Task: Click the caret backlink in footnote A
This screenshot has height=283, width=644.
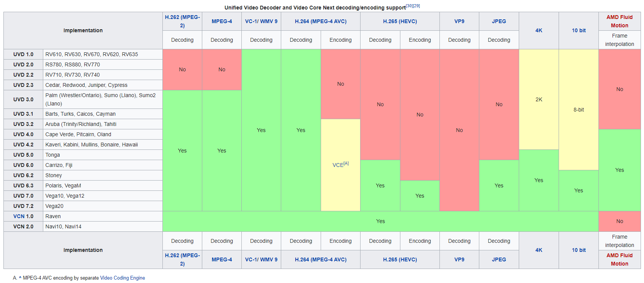Action: 20,278
